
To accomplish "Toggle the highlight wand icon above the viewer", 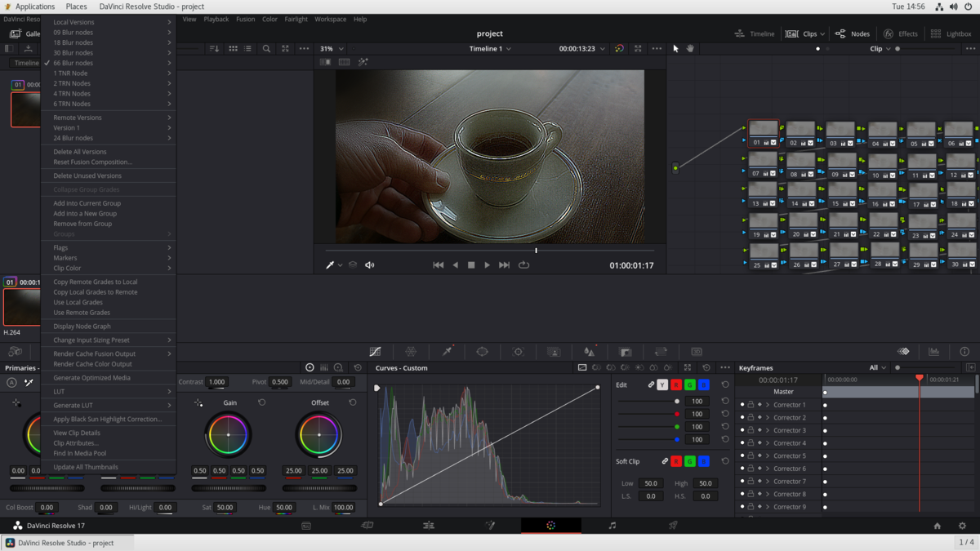I will [x=363, y=62].
